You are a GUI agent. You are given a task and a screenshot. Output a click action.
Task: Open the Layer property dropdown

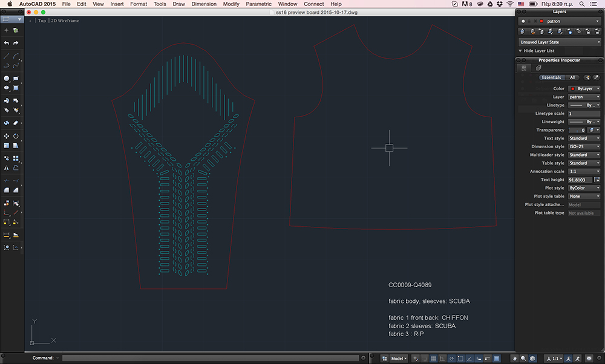(x=584, y=97)
